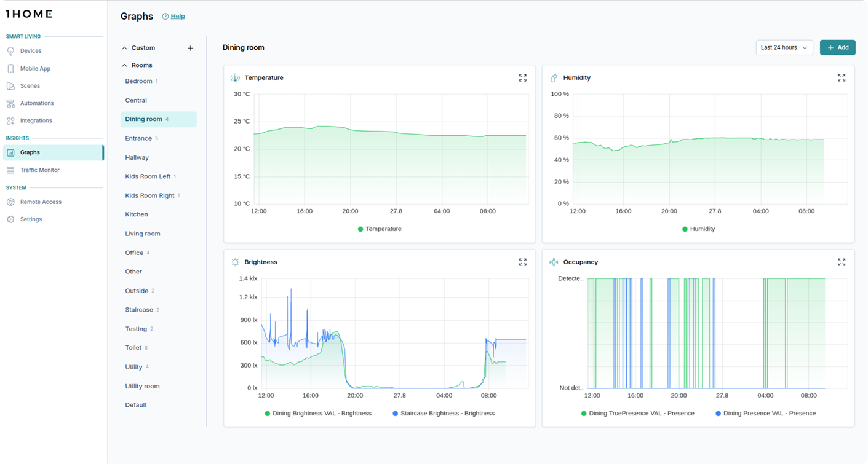Open the Last 24 hours time range dropdown
The height and width of the screenshot is (464, 868).
pos(784,47)
